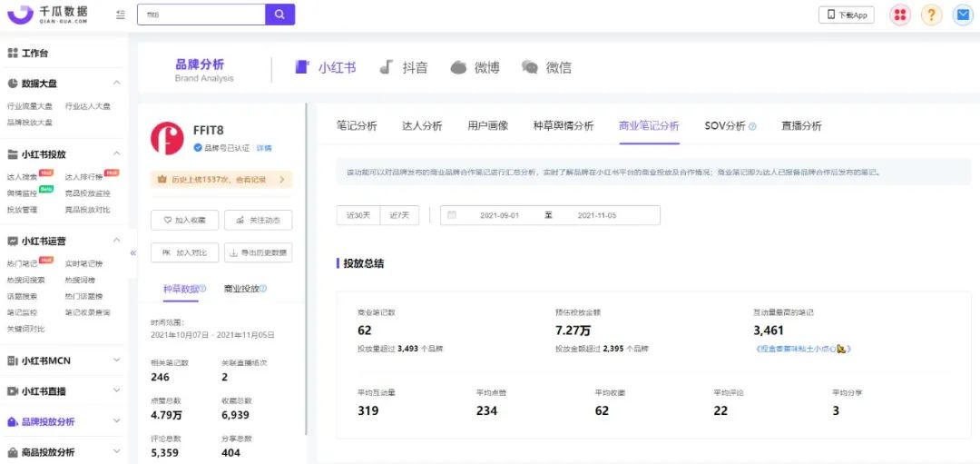Open 行业流量大盘 in sidebar
Viewport: 980px width, 464px height.
pyautogui.click(x=30, y=106)
